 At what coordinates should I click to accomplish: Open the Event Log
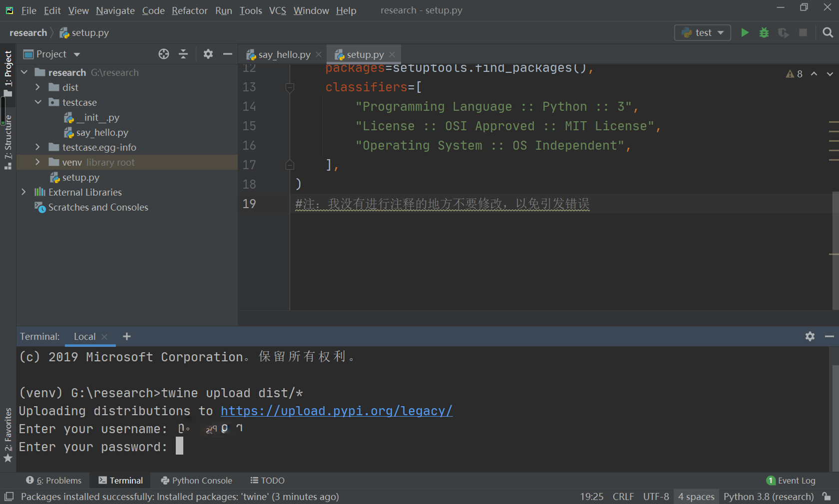click(791, 481)
